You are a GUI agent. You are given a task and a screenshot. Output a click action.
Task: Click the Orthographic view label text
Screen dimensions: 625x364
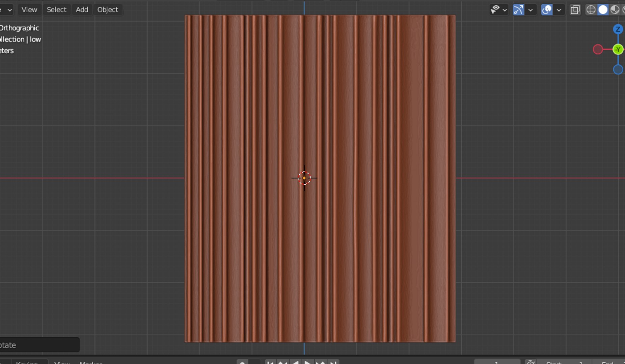coord(20,28)
